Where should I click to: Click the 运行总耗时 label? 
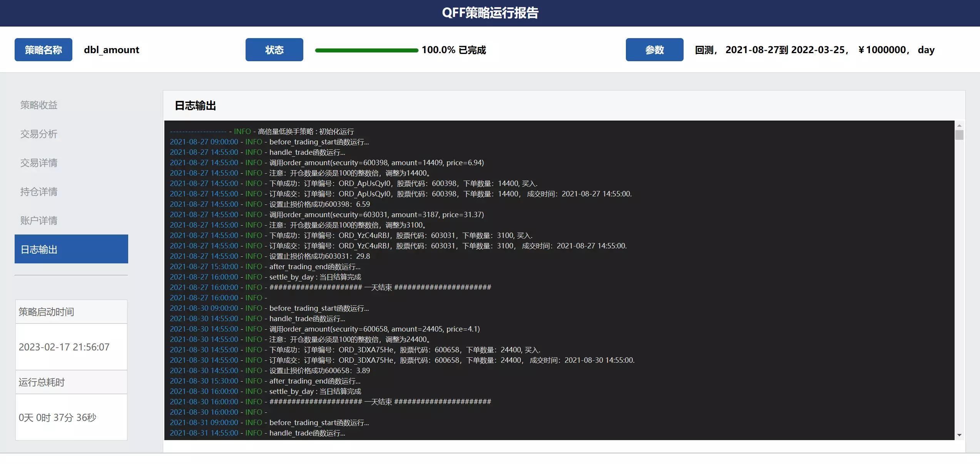[x=42, y=382]
